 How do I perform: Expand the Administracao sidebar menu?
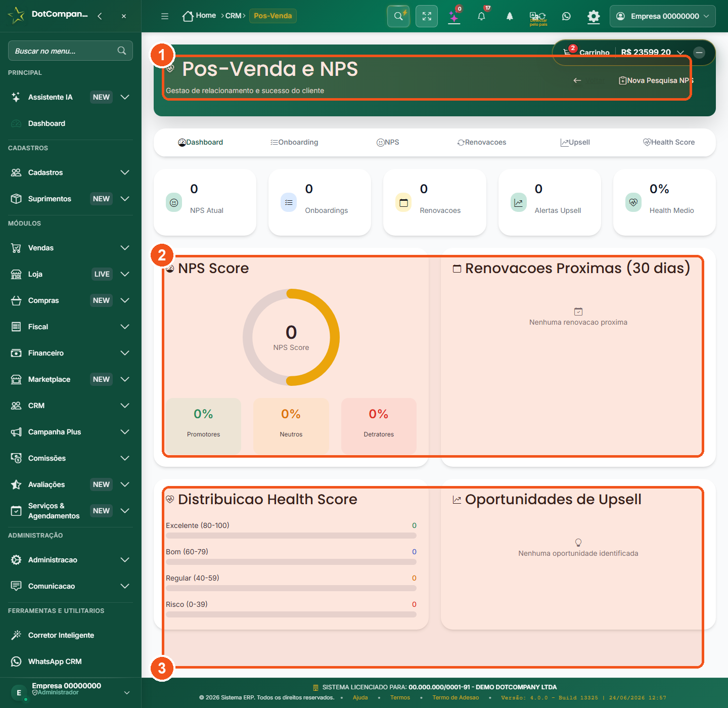click(x=70, y=560)
